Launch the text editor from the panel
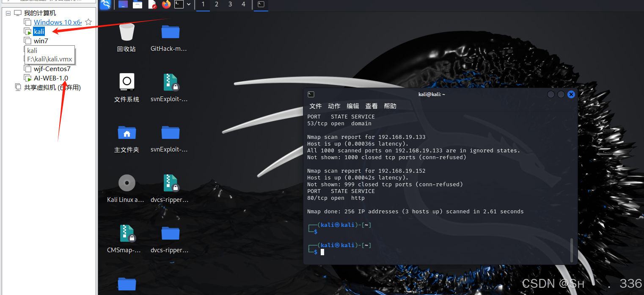Screen dimensions: 644x295 coord(152,5)
